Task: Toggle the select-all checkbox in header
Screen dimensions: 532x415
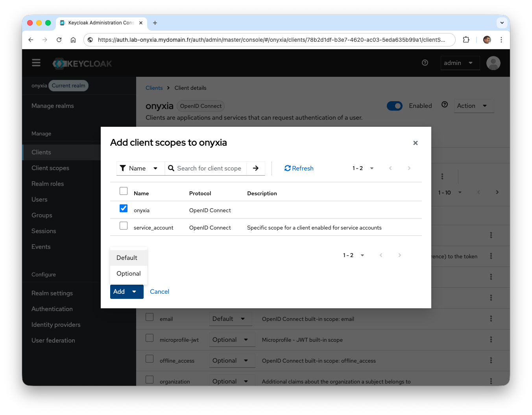Action: 124,191
